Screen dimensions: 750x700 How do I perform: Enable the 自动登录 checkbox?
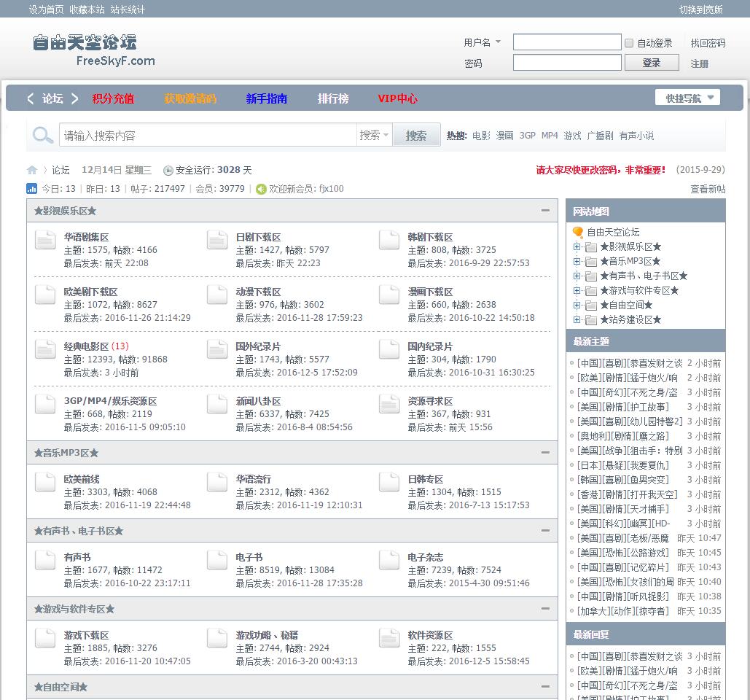coord(630,43)
